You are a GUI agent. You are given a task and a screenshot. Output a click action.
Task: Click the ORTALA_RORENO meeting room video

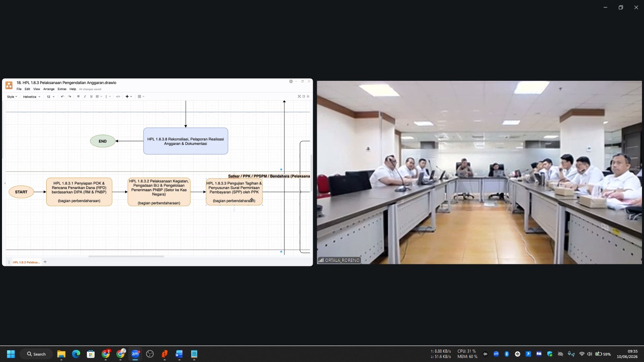[479, 173]
